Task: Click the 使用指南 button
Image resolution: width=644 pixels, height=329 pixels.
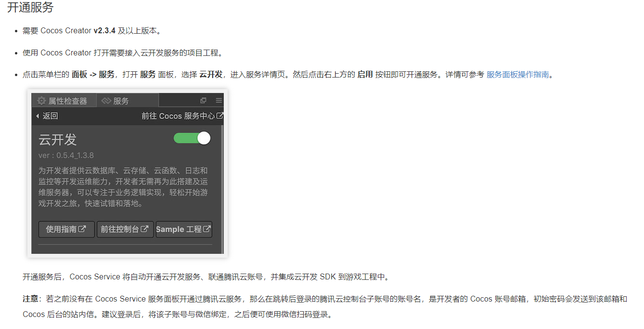Action: point(66,229)
